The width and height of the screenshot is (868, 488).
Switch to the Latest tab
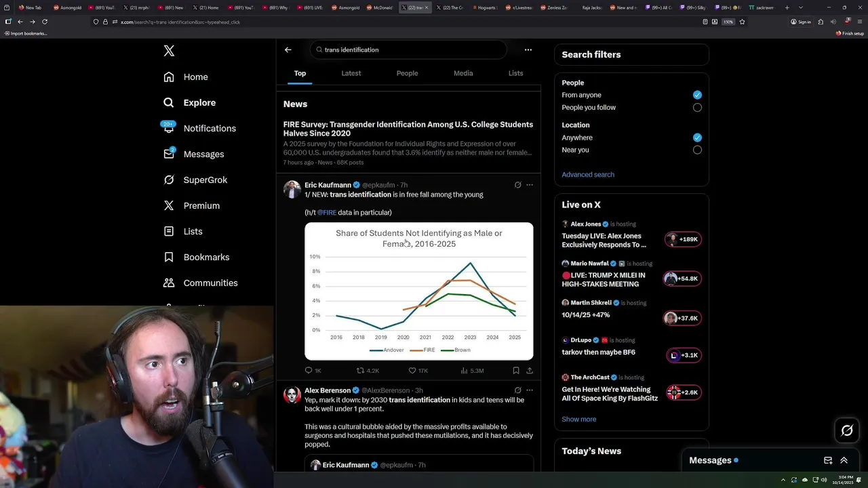click(x=351, y=73)
